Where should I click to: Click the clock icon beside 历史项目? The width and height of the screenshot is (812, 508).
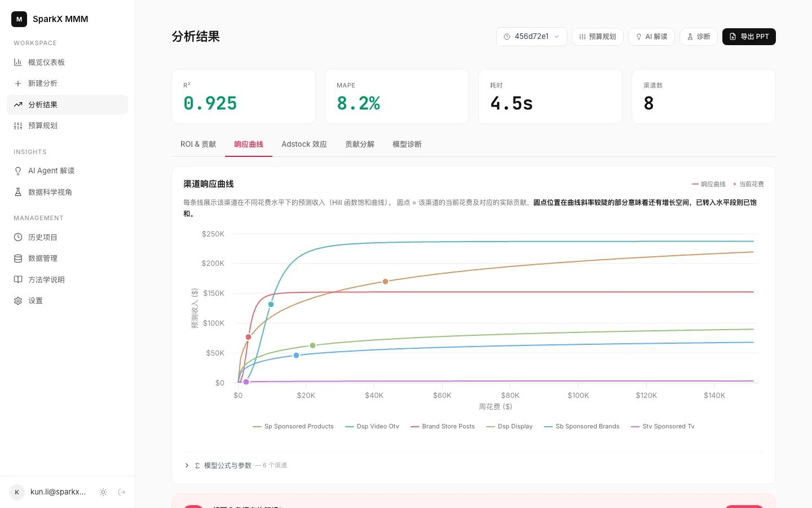coord(18,237)
